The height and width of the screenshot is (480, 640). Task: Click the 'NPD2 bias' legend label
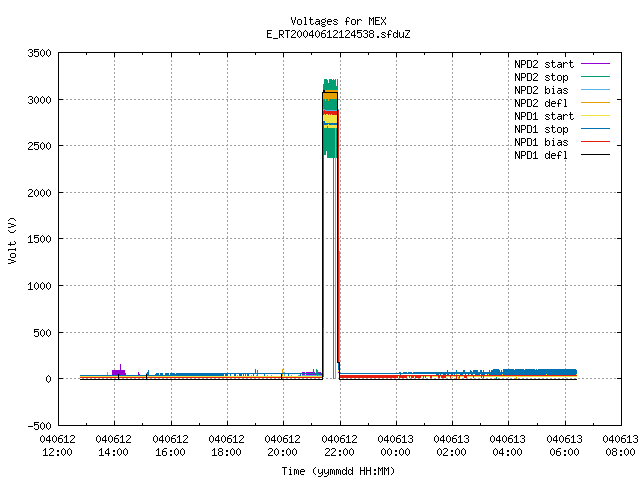pyautogui.click(x=541, y=90)
